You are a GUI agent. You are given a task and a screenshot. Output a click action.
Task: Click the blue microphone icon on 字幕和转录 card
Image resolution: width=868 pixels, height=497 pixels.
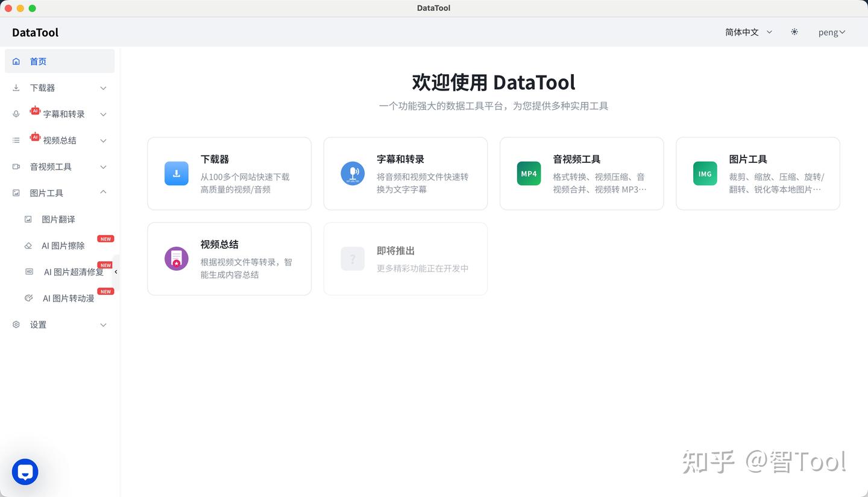pyautogui.click(x=353, y=174)
